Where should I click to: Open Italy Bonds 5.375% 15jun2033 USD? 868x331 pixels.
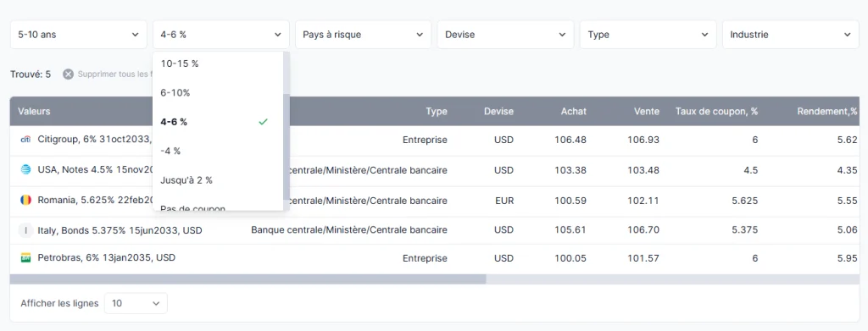120,230
